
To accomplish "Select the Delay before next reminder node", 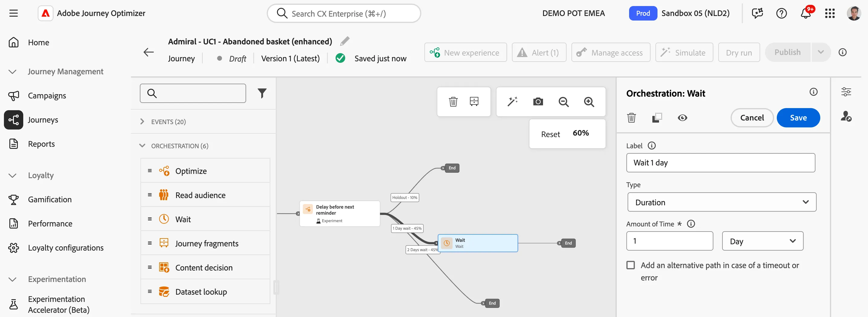I will click(340, 213).
